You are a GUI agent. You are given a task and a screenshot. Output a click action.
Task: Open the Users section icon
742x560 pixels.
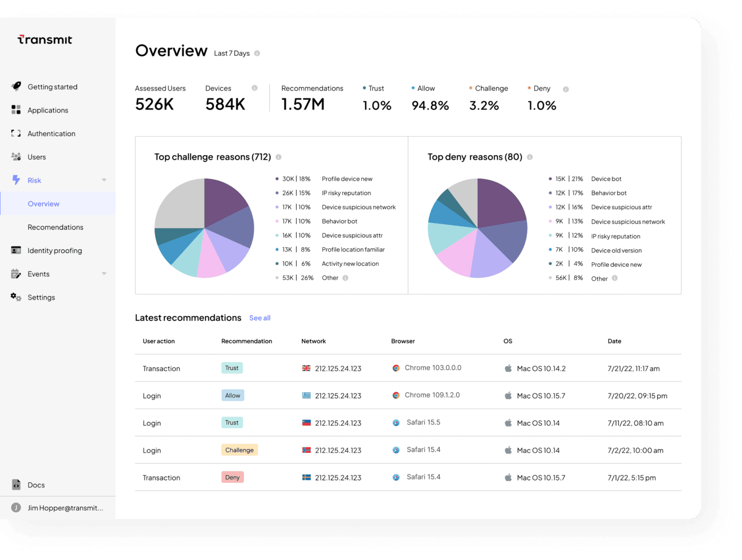click(16, 156)
